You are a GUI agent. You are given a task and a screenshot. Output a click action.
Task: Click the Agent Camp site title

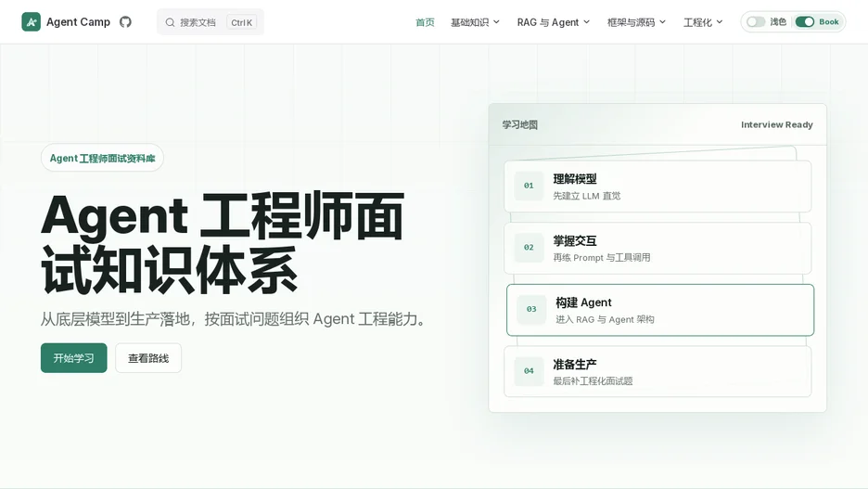click(x=78, y=22)
